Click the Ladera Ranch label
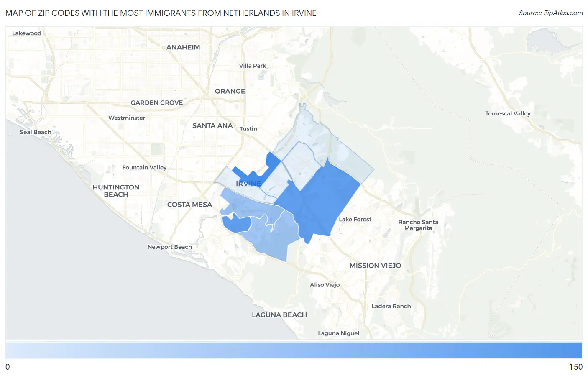The image size is (588, 376). click(391, 307)
